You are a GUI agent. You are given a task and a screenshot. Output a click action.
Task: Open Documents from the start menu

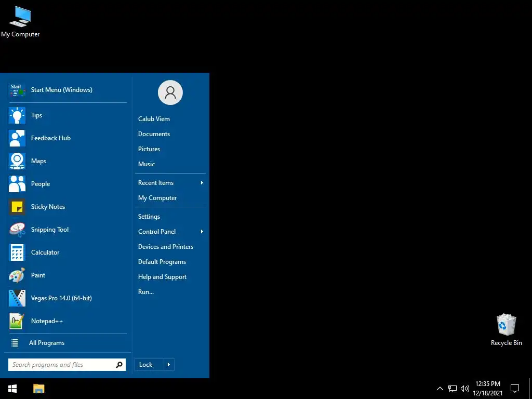[154, 134]
